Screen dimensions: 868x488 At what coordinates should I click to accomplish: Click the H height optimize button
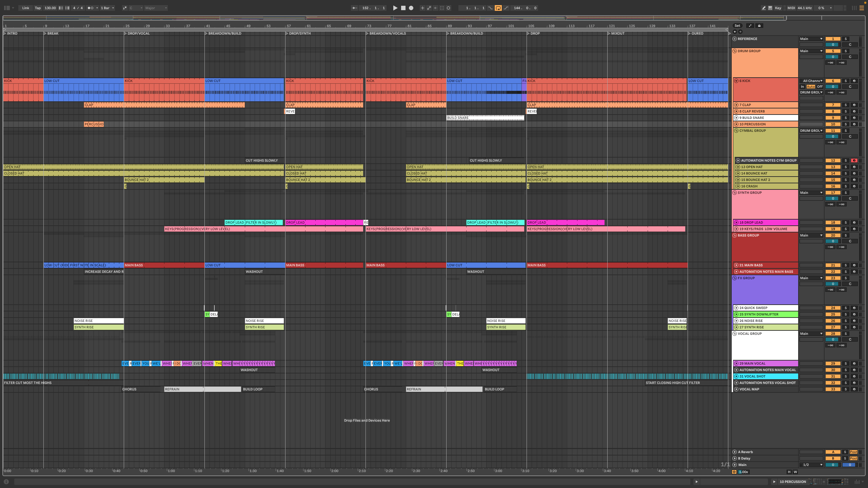pos(789,472)
